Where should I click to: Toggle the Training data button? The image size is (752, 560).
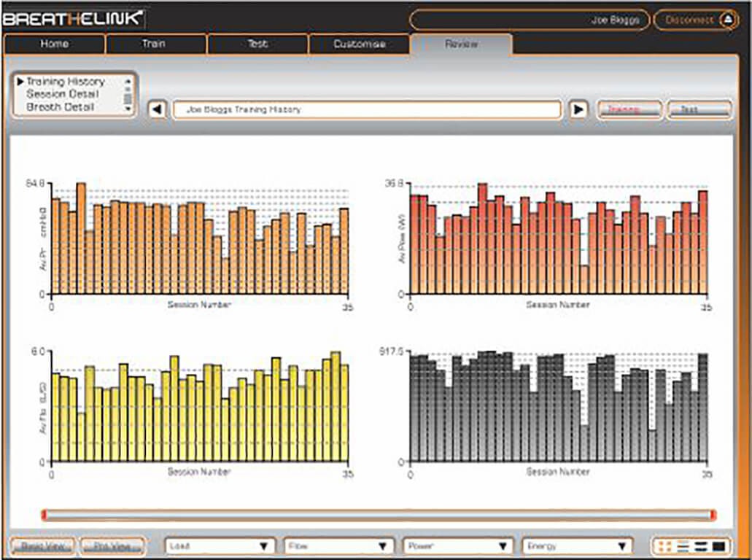pos(629,109)
